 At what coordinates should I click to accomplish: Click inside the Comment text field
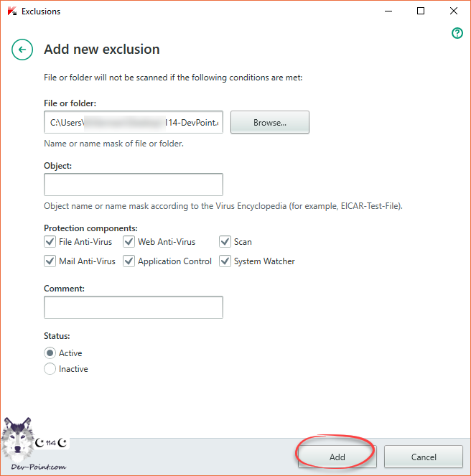coord(134,307)
